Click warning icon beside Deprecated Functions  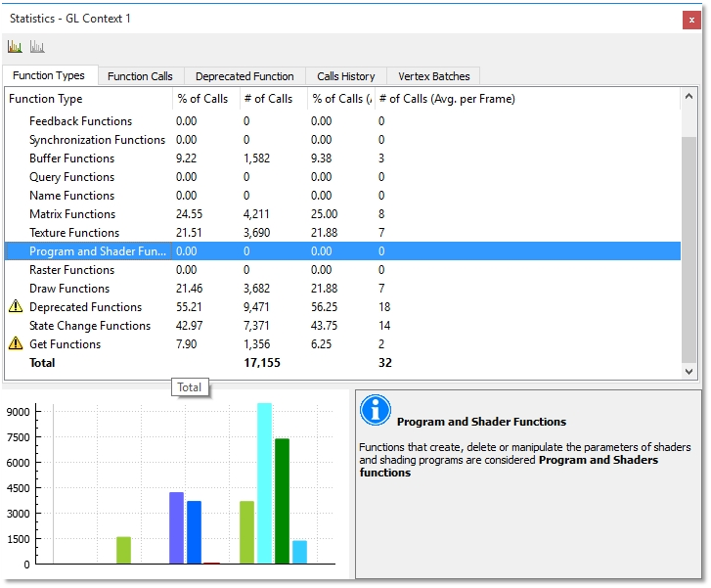point(16,307)
